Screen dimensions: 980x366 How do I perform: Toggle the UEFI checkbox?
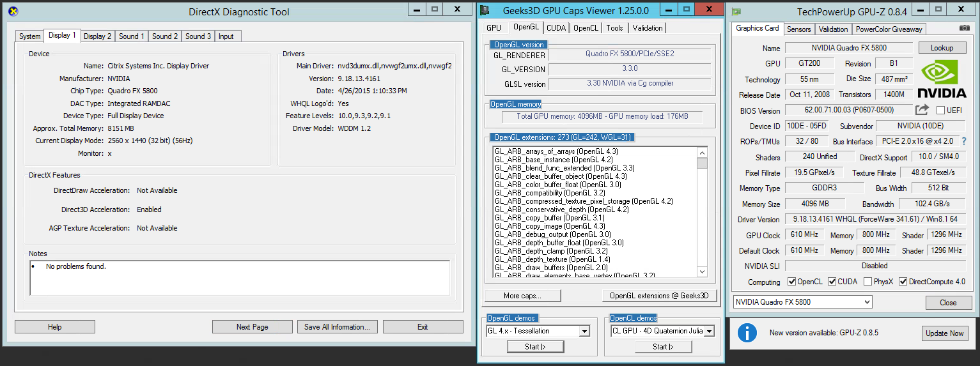(x=940, y=111)
